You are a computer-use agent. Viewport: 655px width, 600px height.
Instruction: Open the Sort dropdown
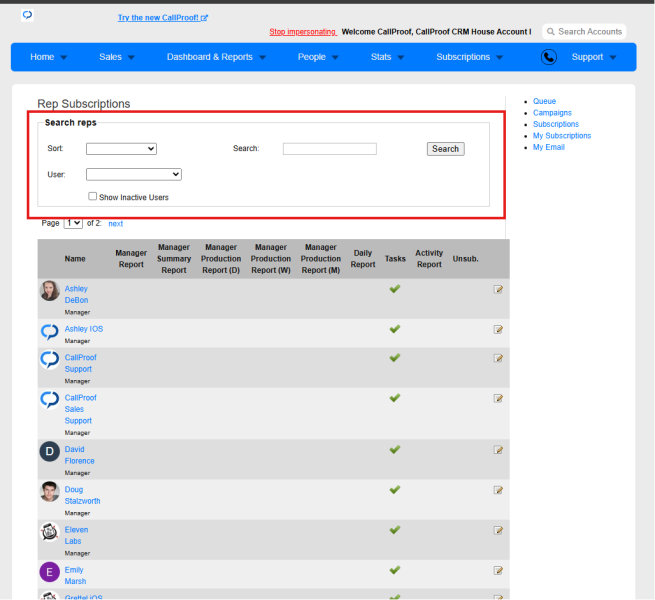click(121, 149)
